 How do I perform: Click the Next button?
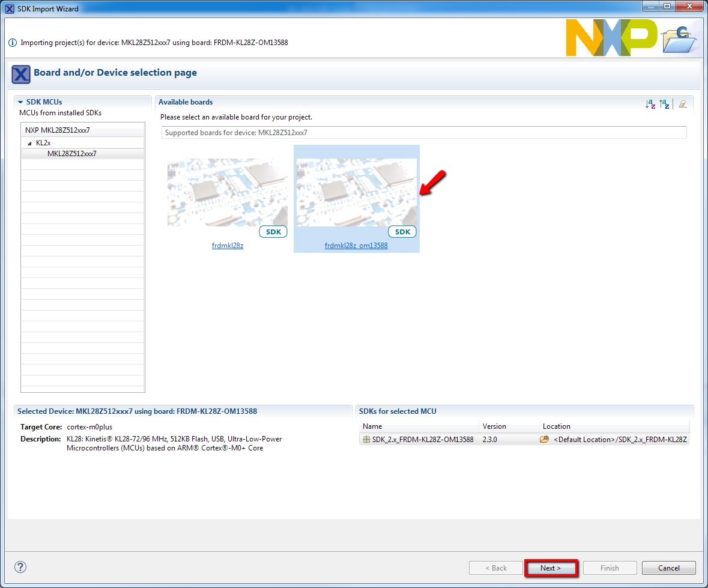click(551, 568)
